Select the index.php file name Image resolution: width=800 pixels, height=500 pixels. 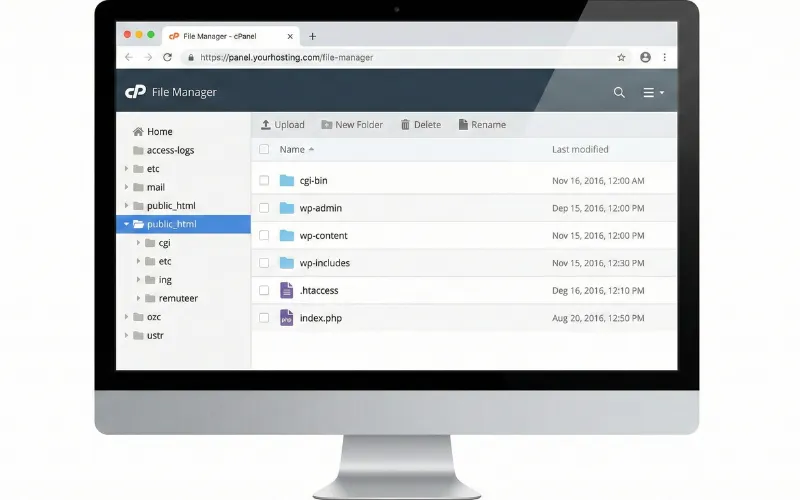click(321, 318)
